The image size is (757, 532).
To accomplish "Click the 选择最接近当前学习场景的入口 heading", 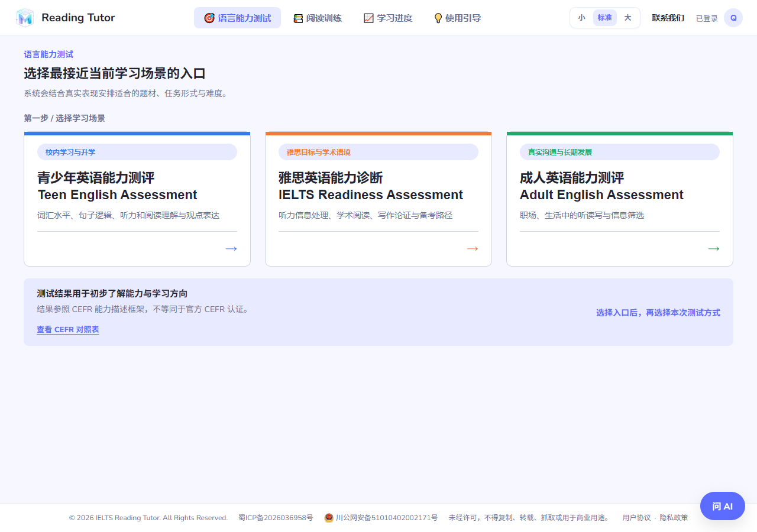I will click(115, 74).
